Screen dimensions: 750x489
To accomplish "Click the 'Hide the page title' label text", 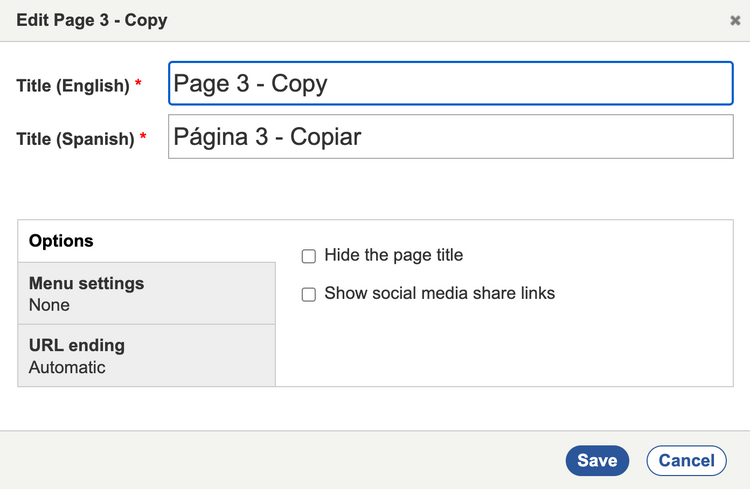I will click(x=393, y=255).
